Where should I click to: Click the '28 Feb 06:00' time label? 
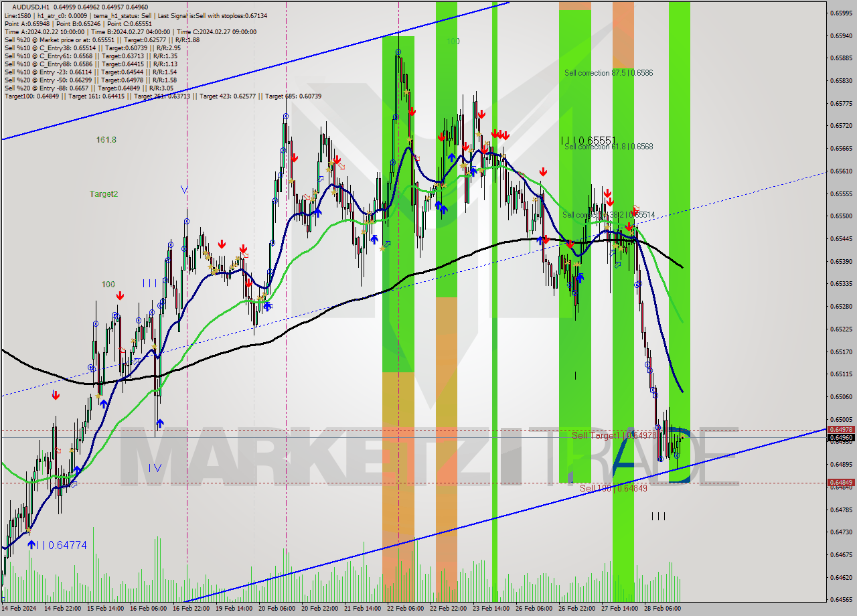tap(663, 609)
